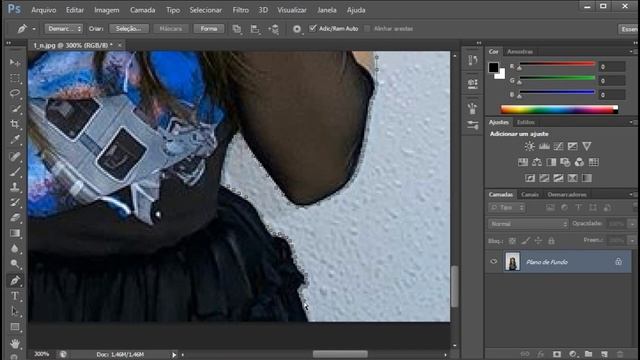Click the Seleção... button
Image resolution: width=640 pixels, height=360 pixels.
[129, 29]
